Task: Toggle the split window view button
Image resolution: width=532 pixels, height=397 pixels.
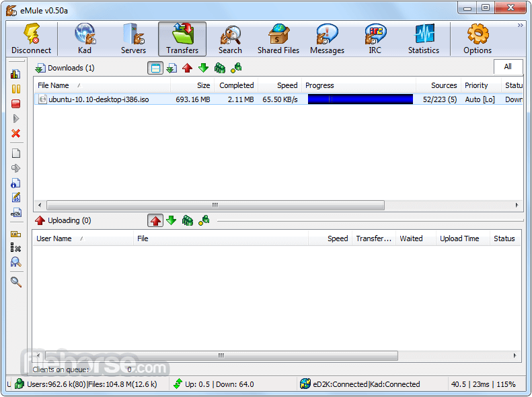Action: [x=155, y=68]
